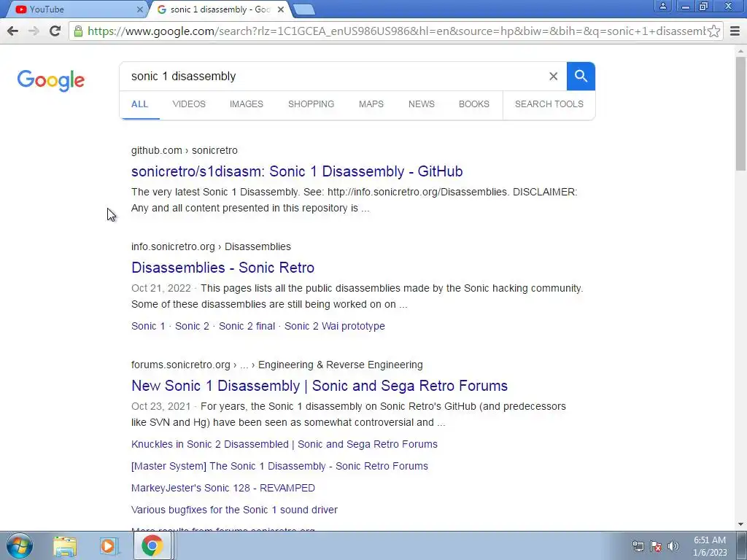Follow the Sonic 2 sitelink
The image size is (747, 560).
192,326
